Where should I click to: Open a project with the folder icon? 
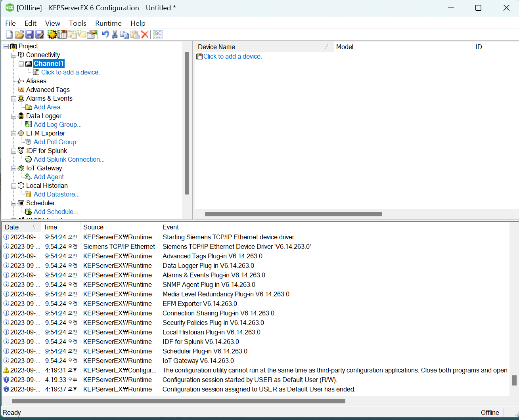pos(19,34)
